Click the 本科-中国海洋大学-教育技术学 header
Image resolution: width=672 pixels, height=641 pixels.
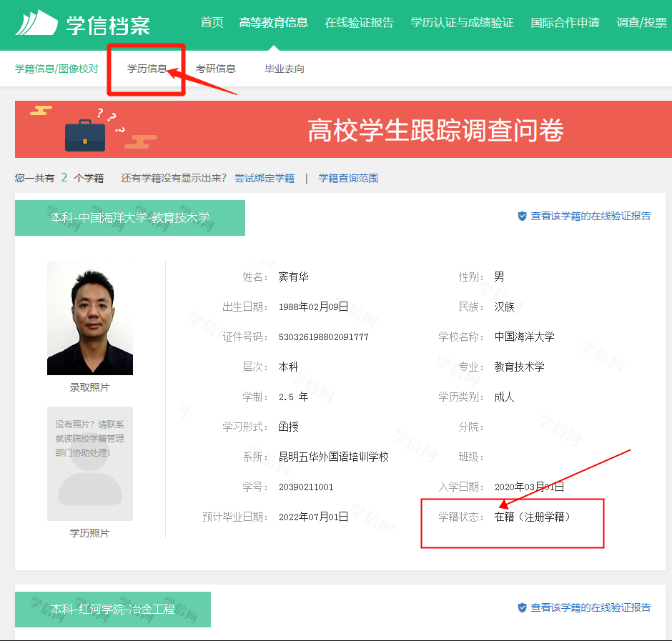tap(130, 218)
